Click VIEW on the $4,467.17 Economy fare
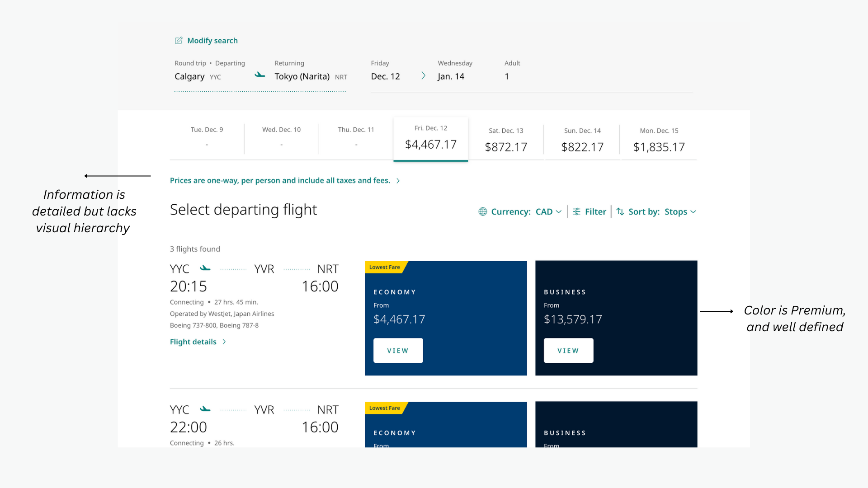The width and height of the screenshot is (868, 488). (x=398, y=351)
